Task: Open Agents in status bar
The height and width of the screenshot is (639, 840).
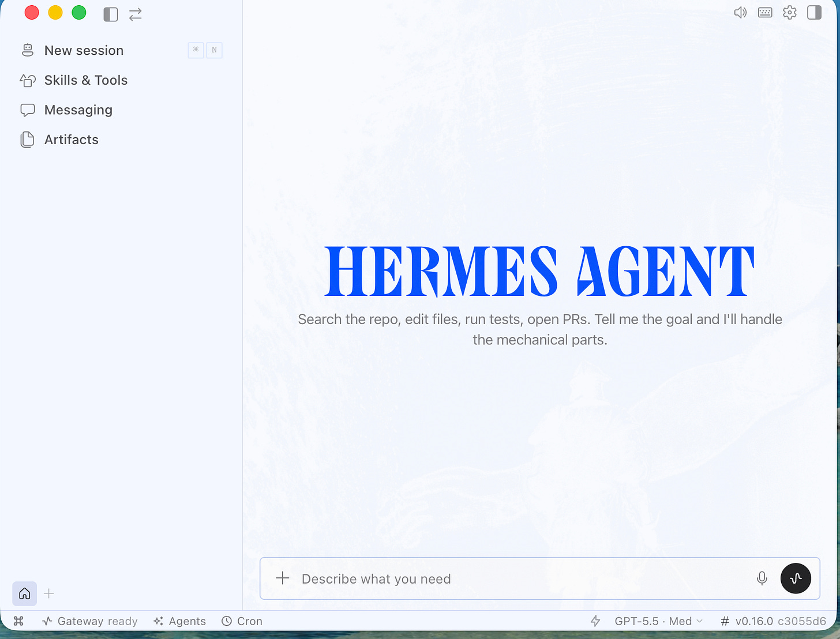Action: tap(179, 621)
